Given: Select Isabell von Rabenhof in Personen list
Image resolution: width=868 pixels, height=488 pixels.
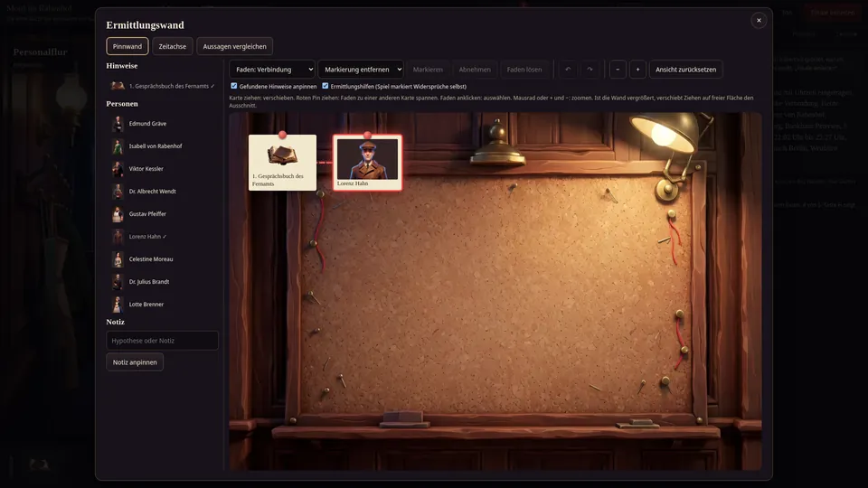Looking at the screenshot, I should click(x=163, y=146).
